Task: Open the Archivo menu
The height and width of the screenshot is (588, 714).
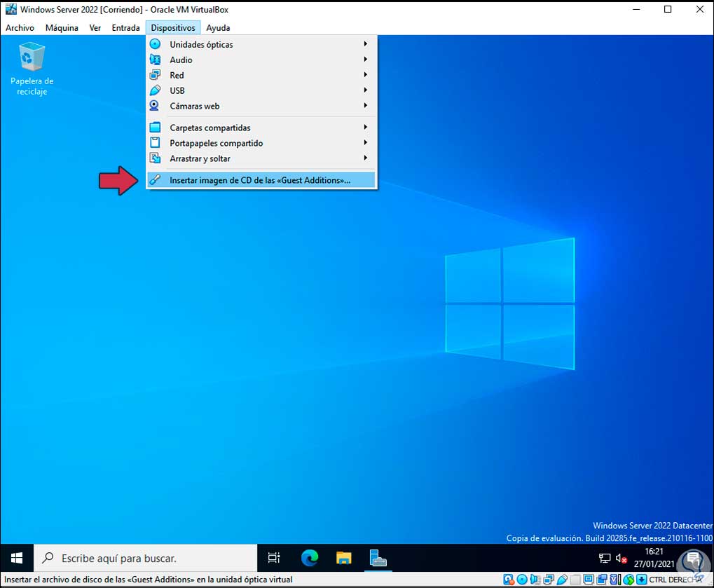Action: 20,28
